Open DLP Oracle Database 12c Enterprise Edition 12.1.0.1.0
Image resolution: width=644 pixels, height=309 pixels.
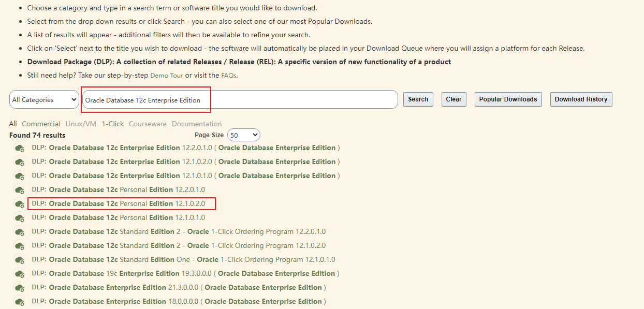pyautogui.click(x=186, y=176)
